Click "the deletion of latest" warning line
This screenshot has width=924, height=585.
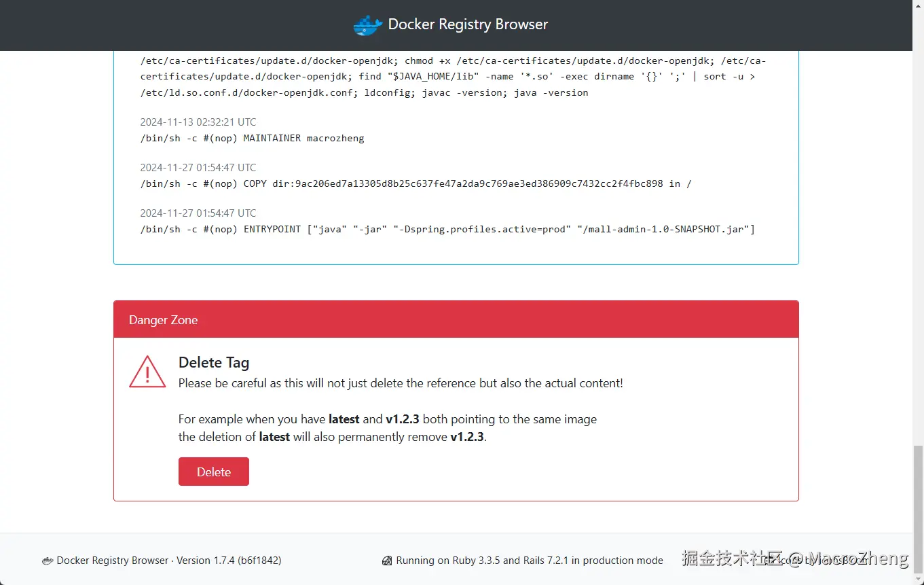333,437
